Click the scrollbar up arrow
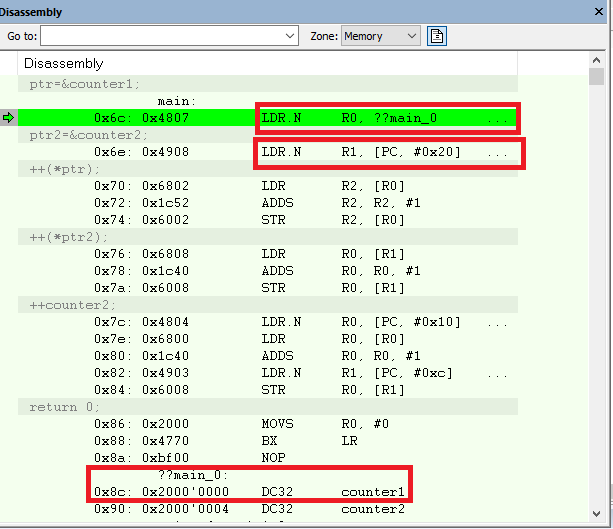613x529 pixels. coord(596,60)
